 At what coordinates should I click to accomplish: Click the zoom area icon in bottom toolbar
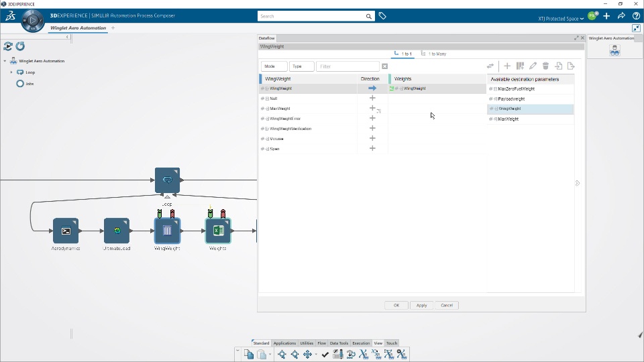pos(294,354)
